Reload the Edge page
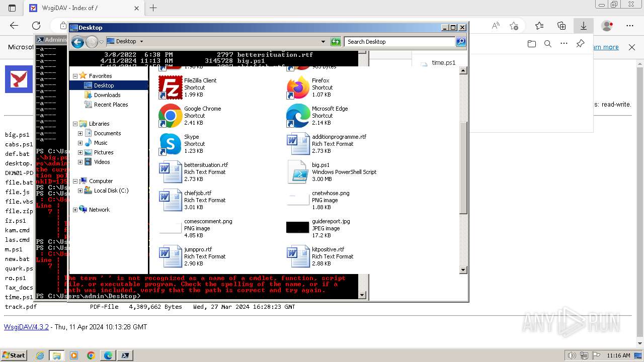 (x=36, y=26)
